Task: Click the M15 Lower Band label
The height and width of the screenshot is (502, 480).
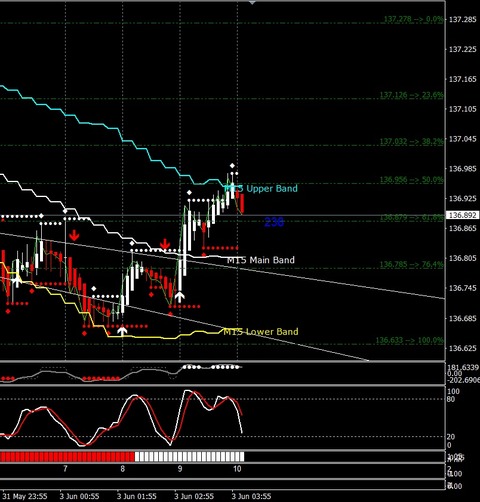Action: pyautogui.click(x=261, y=332)
